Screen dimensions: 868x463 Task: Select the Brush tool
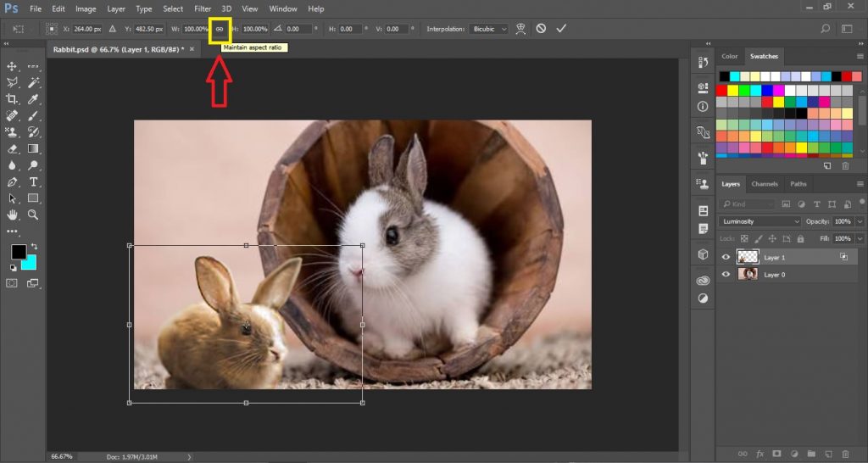pos(33,115)
